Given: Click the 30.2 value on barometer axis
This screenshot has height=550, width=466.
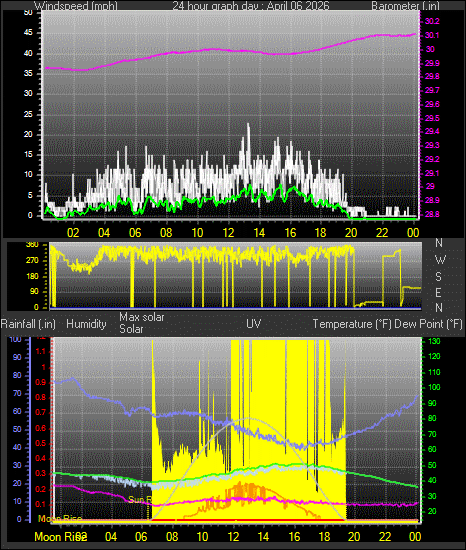Looking at the screenshot, I should (432, 21).
